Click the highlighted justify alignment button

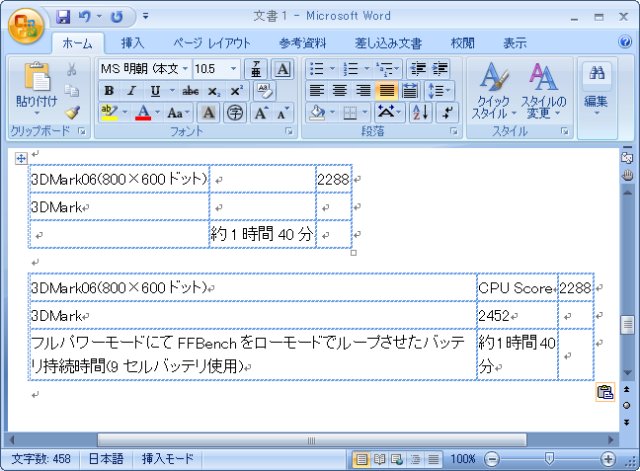click(386, 91)
